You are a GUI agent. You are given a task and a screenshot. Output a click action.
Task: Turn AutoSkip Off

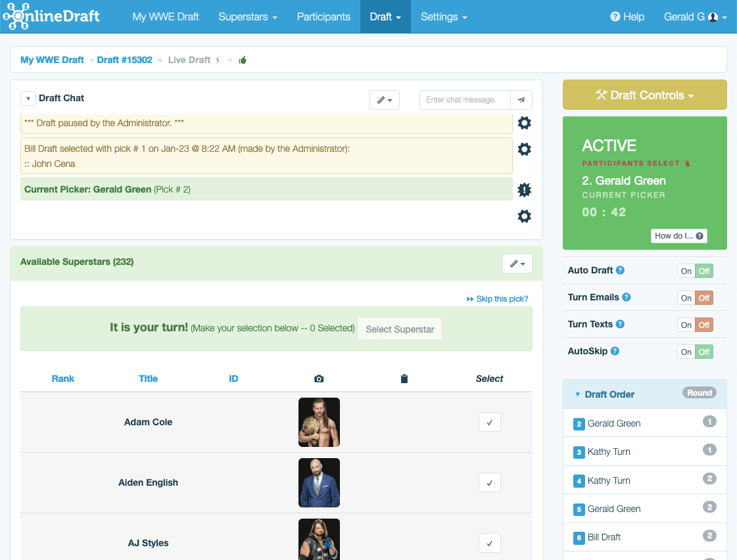704,352
